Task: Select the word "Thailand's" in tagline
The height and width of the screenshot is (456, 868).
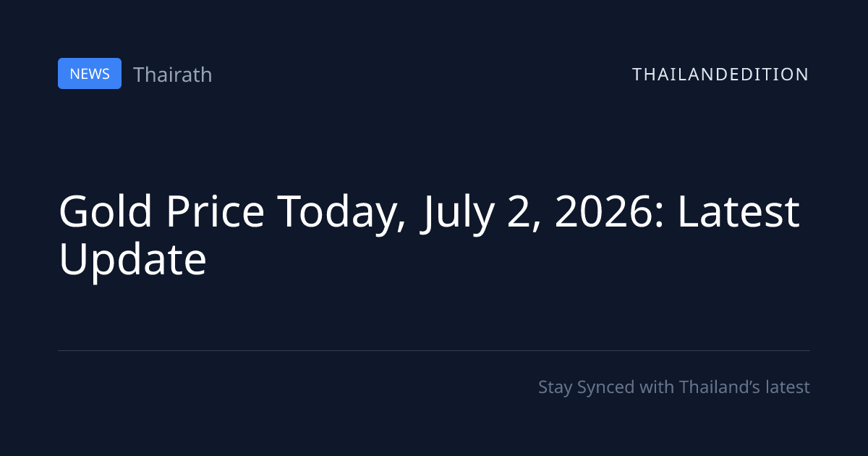Action: (x=719, y=387)
